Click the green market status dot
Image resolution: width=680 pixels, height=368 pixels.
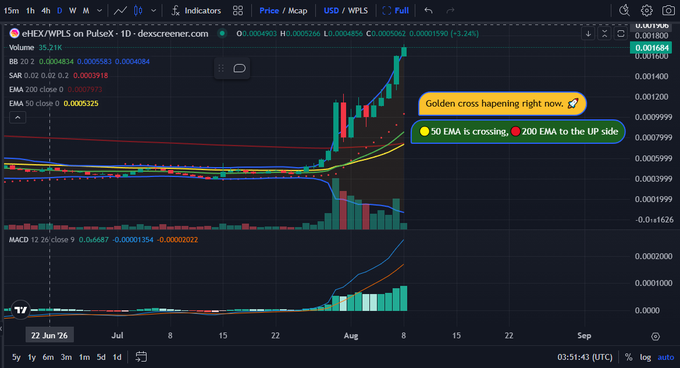(x=222, y=33)
